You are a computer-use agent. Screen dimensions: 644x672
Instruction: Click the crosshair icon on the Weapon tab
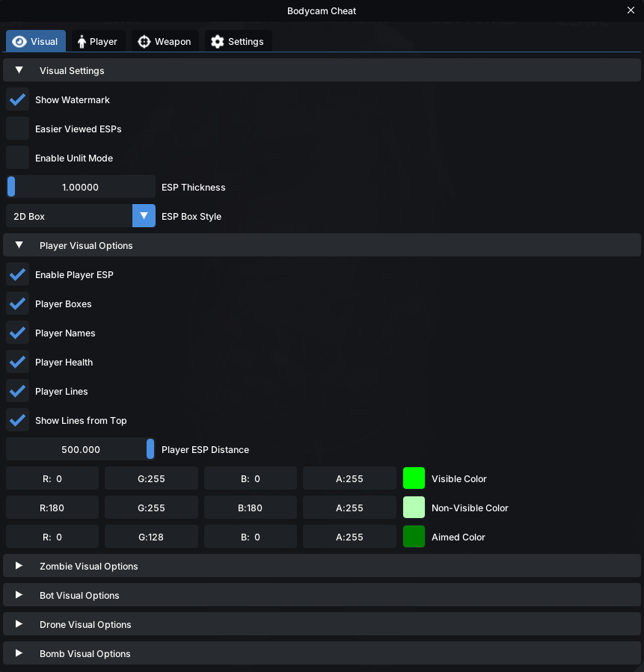tap(144, 42)
